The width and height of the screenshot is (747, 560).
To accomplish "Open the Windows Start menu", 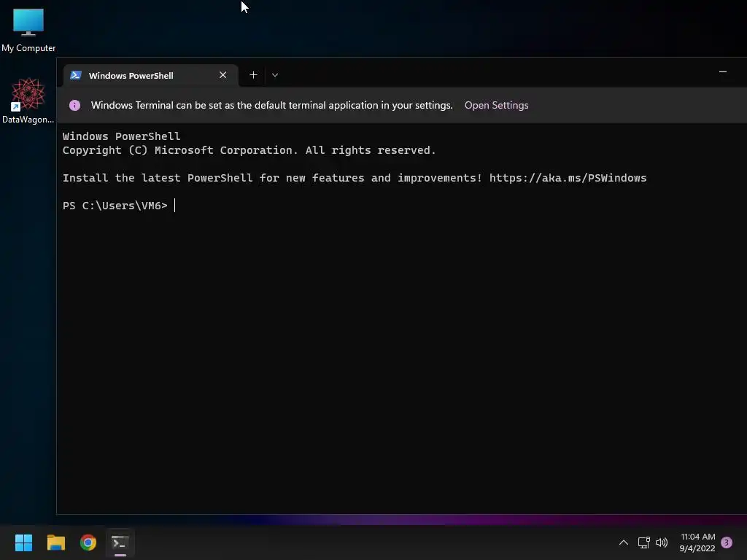I will pyautogui.click(x=24, y=542).
